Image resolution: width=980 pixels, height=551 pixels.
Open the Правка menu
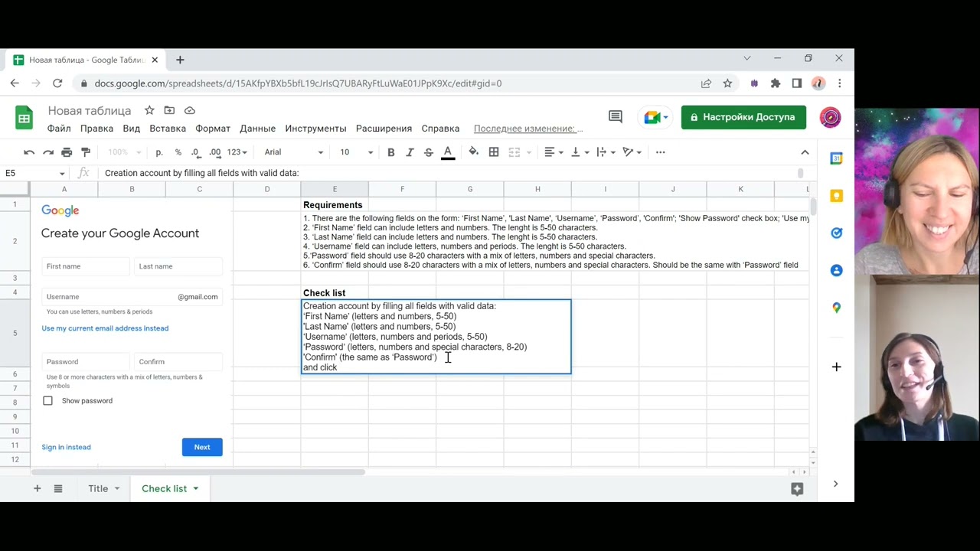pos(96,129)
